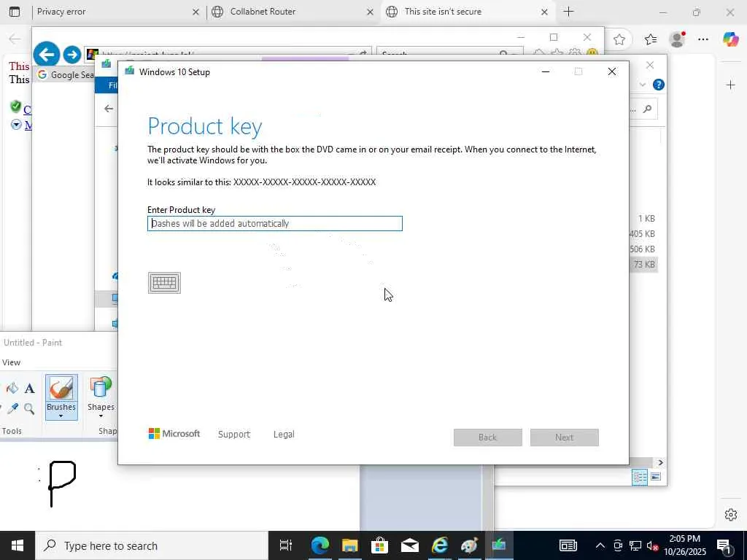
Task: Select the 1 KB file row
Action: click(x=643, y=219)
